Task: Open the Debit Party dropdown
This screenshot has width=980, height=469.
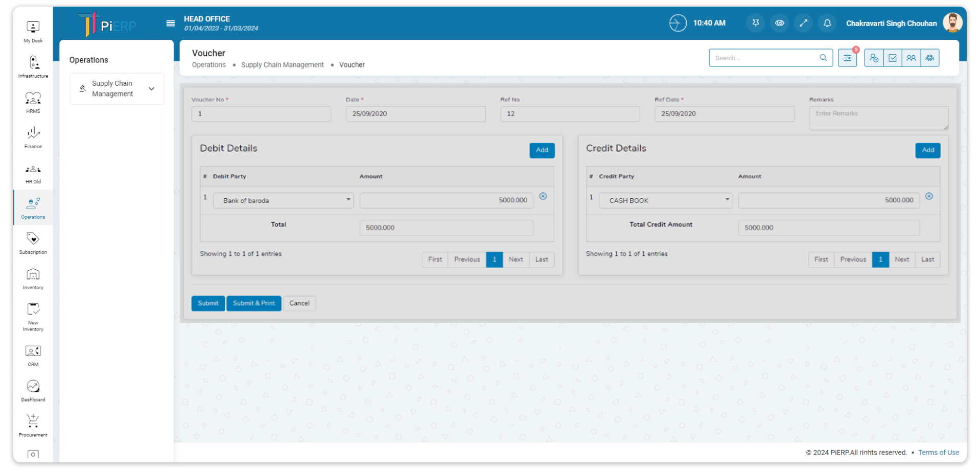Action: click(283, 200)
